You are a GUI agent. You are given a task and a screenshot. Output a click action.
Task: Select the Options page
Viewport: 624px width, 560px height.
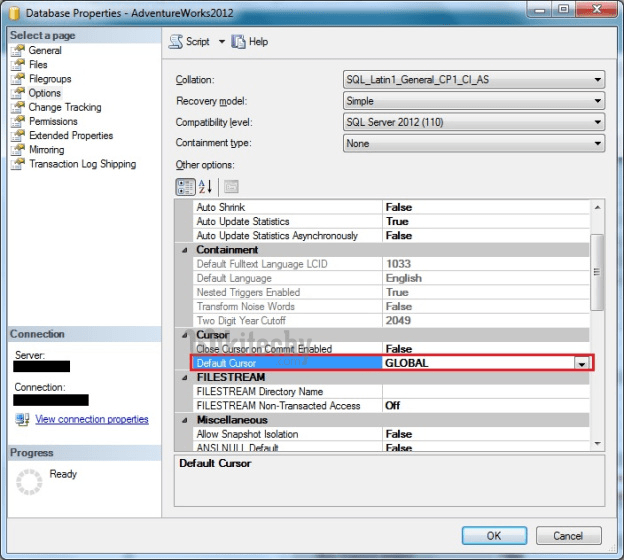(x=45, y=93)
